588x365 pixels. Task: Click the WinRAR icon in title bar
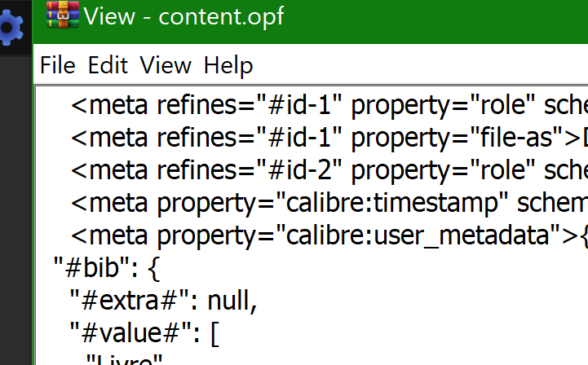point(62,15)
